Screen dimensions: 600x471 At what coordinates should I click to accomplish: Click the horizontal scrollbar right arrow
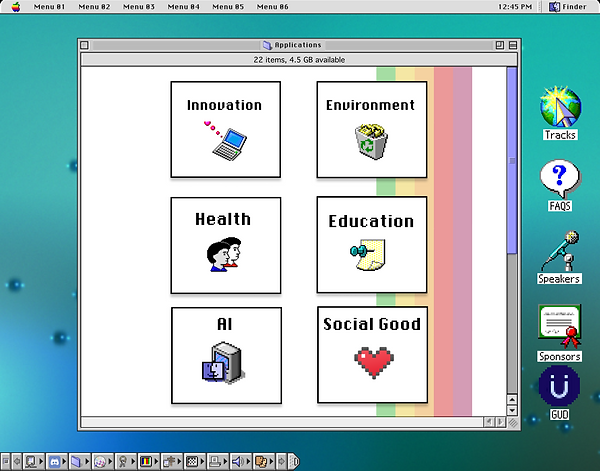point(500,422)
